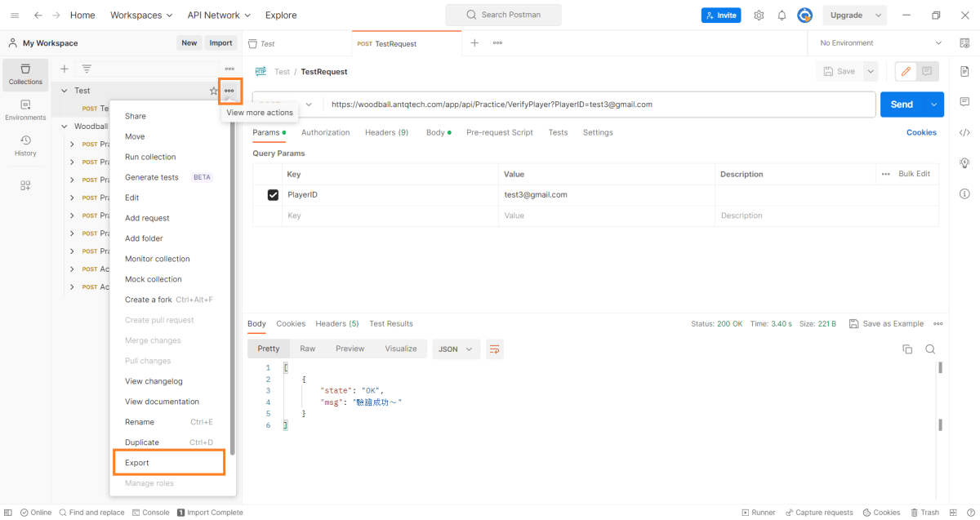Open the Test Results response tab
This screenshot has height=520, width=980.
391,324
